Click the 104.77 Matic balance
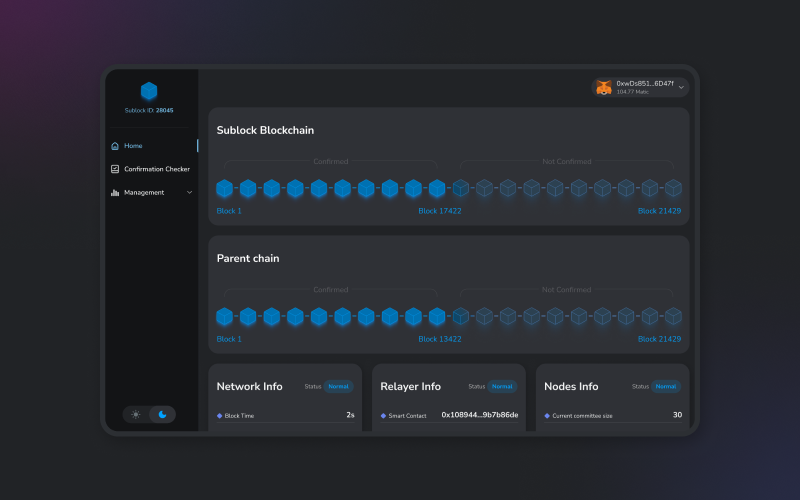The image size is (800, 500). 633,92
